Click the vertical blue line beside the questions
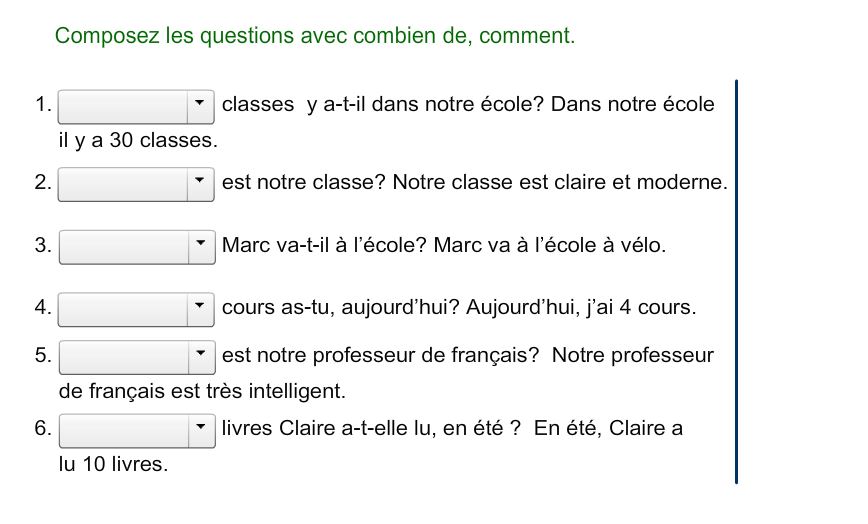This screenshot has width=868, height=524. (736, 282)
